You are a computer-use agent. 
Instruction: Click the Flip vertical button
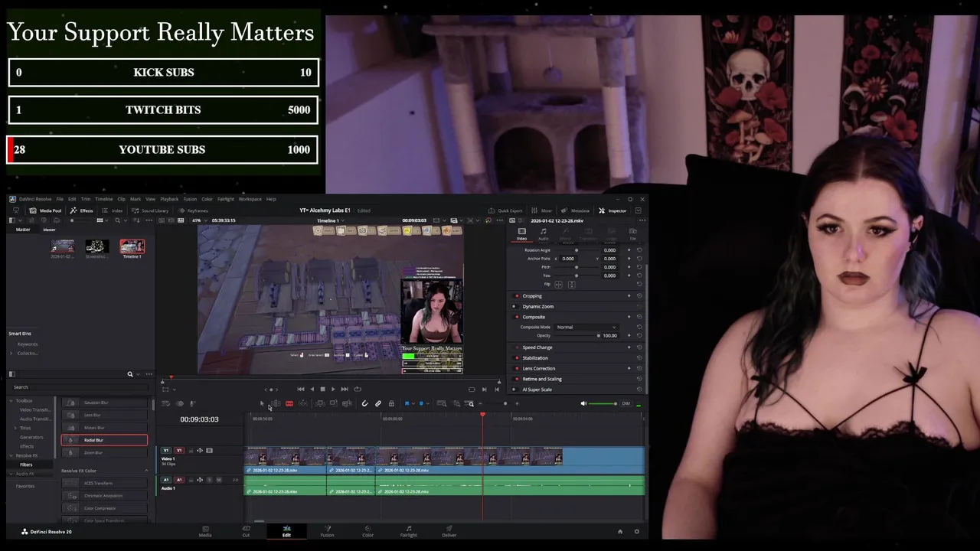(x=570, y=284)
